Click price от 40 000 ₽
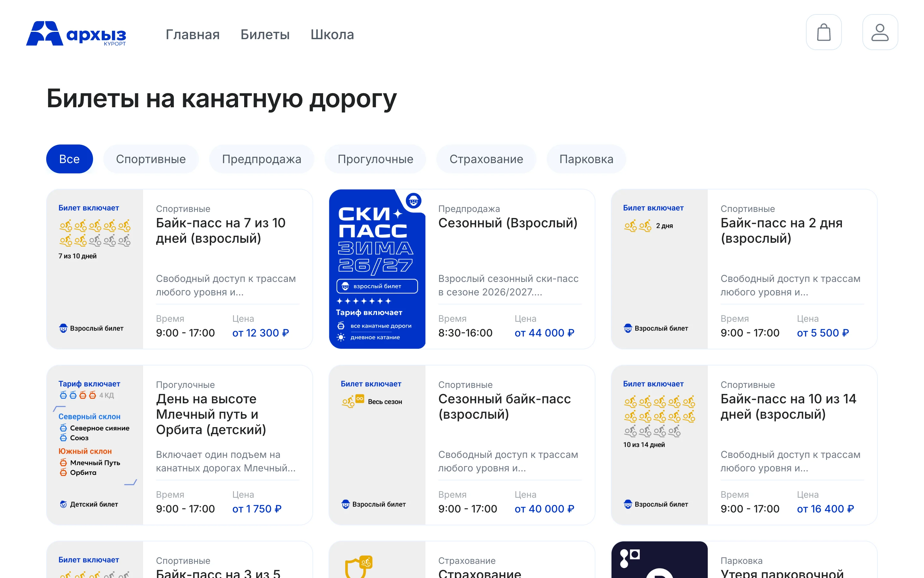 (544, 509)
